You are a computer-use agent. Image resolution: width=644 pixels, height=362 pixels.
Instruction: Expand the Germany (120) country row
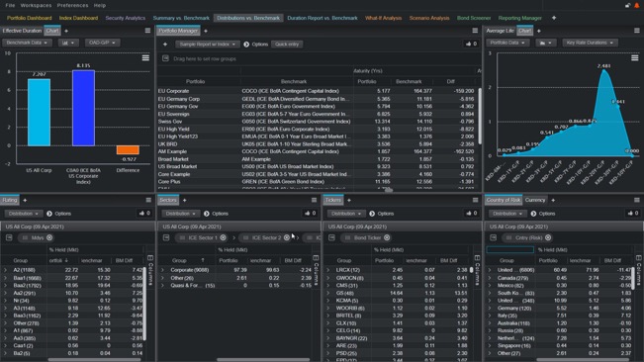point(490,308)
